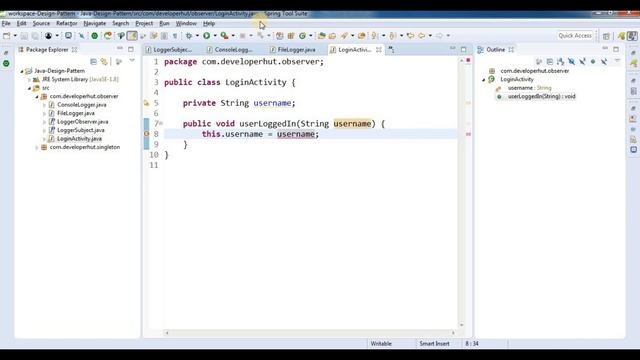Open Package Explorer View Menu arrow
640x360 pixels.
[132, 61]
